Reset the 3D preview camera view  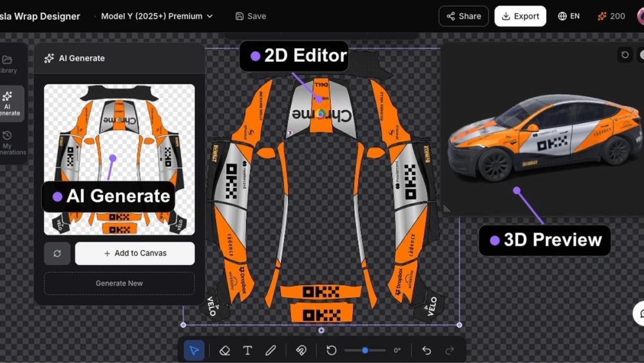coord(625,55)
